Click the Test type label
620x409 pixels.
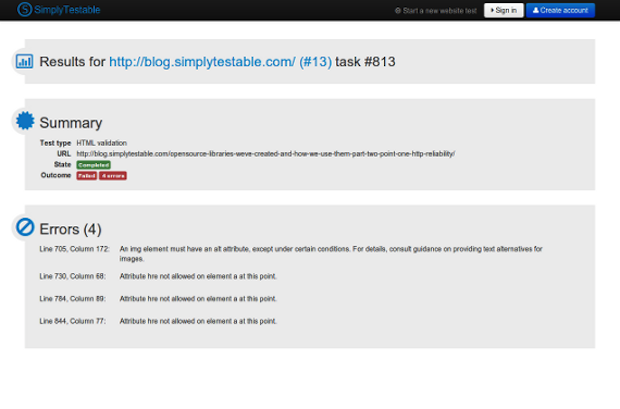coord(55,143)
